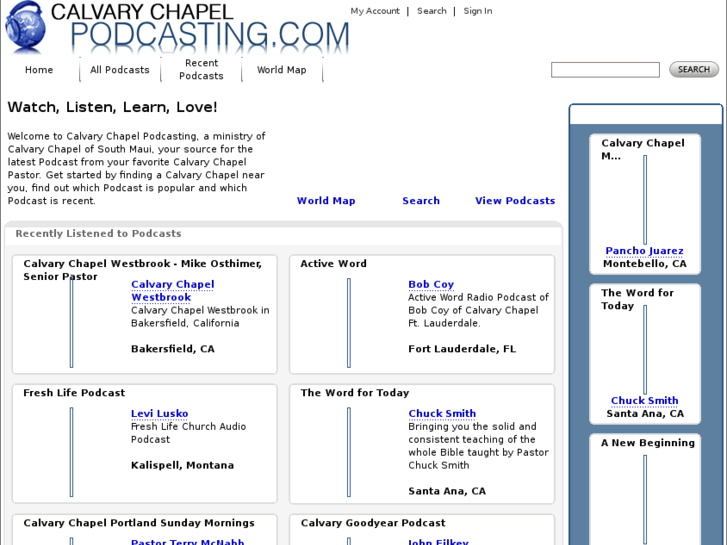The image size is (727, 545).
Task: Open the Pancho Juarez sidebar link
Action: 644,251
